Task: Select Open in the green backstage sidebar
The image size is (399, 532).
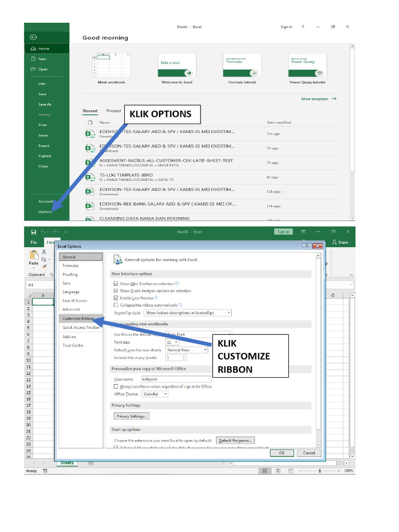Action: click(43, 69)
